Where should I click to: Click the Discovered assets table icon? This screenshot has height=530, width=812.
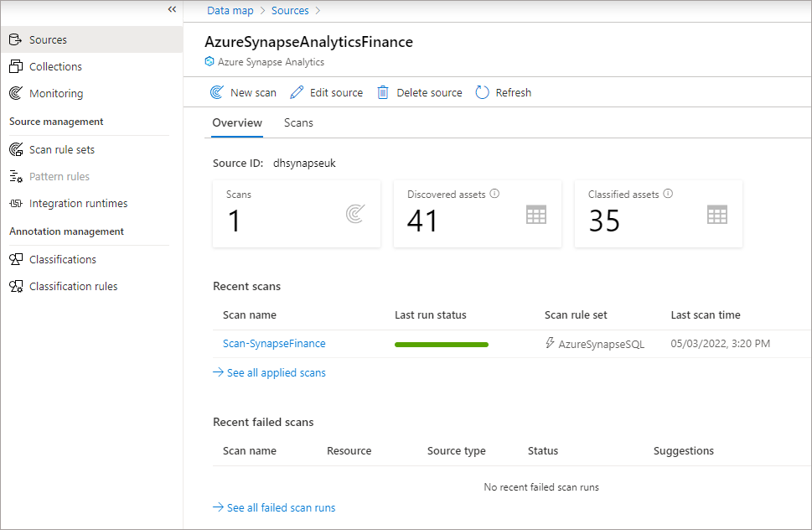(536, 215)
